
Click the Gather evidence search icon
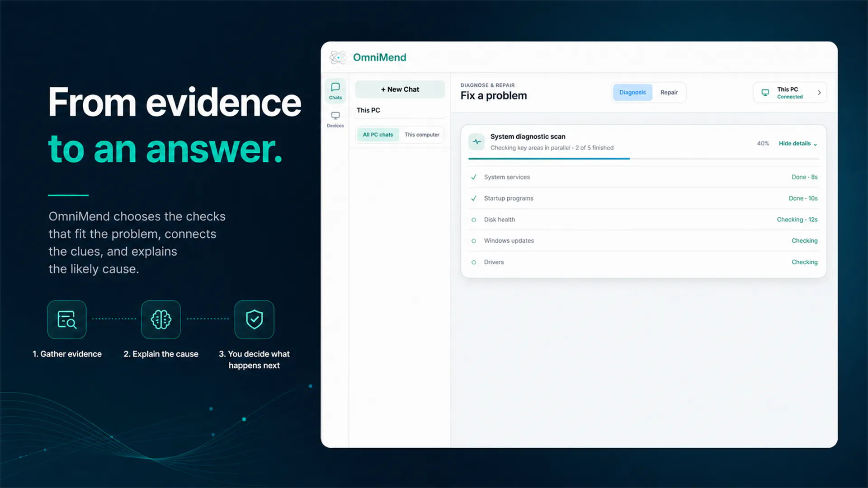[x=67, y=319]
